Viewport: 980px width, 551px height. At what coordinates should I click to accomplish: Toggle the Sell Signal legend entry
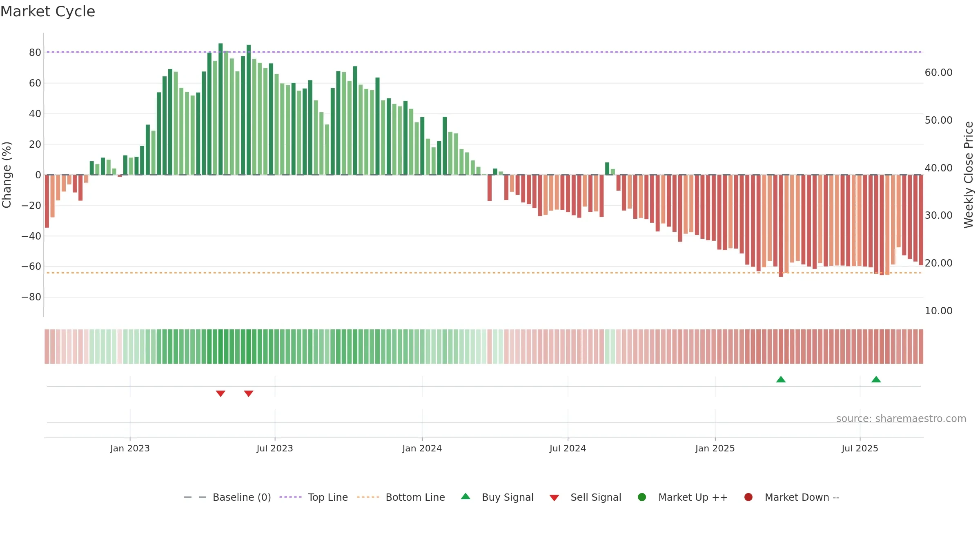click(585, 497)
